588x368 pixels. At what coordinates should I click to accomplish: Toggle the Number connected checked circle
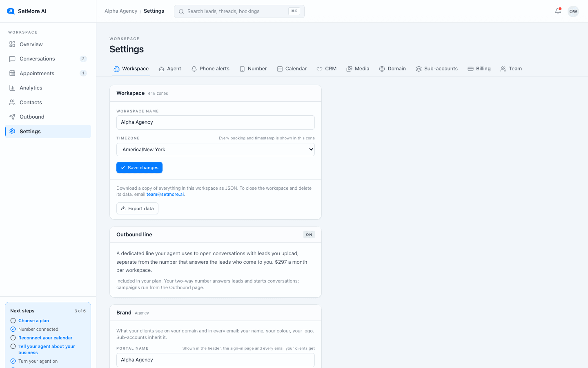pos(13,329)
